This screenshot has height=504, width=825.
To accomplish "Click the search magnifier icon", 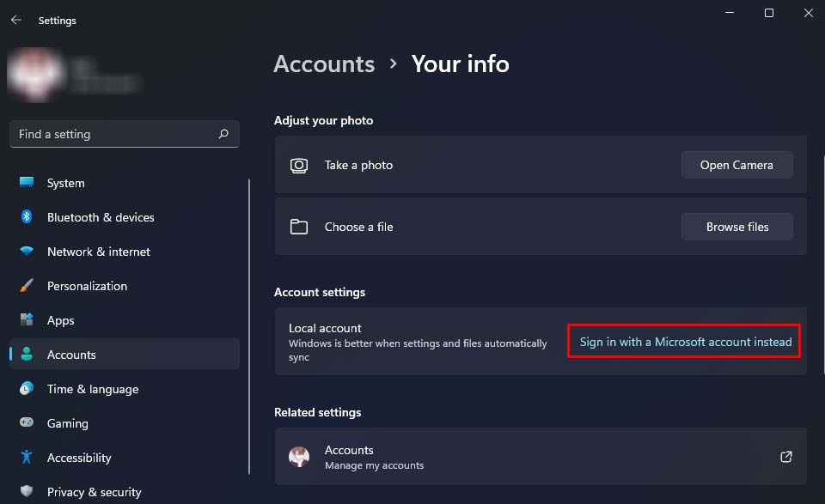I will pos(223,134).
